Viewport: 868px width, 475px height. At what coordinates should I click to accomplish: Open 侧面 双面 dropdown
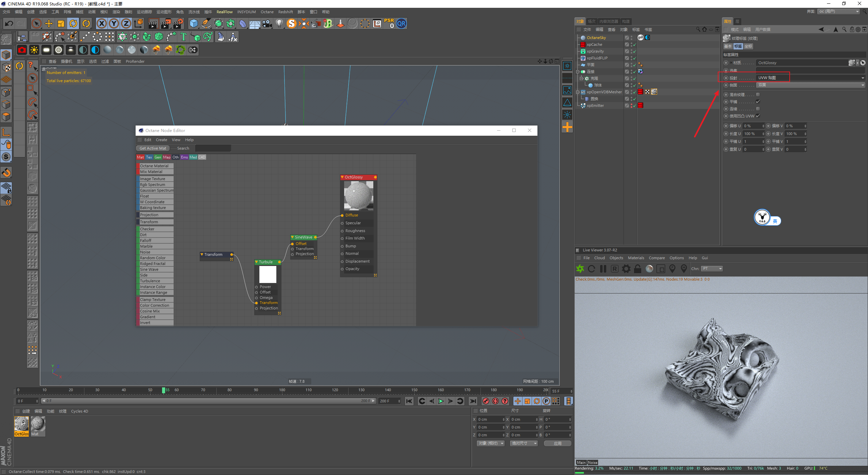[811, 85]
